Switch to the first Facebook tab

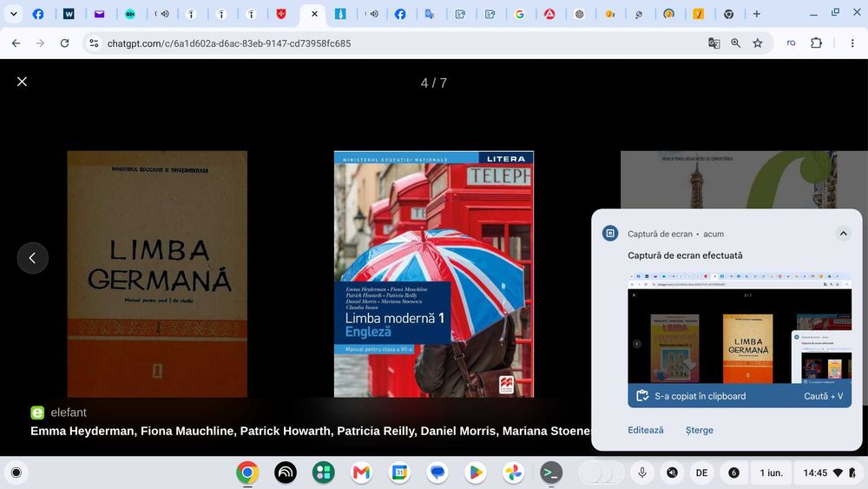38,14
